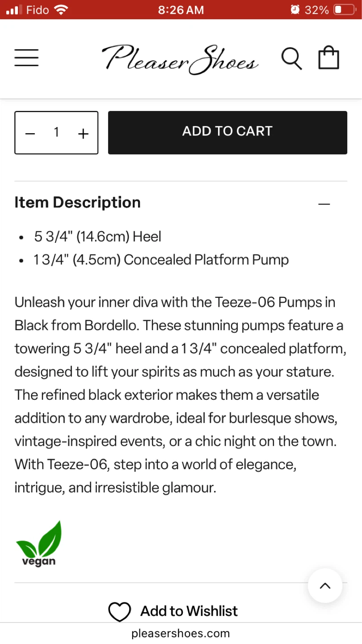Open the shopping bag cart icon

tap(328, 58)
